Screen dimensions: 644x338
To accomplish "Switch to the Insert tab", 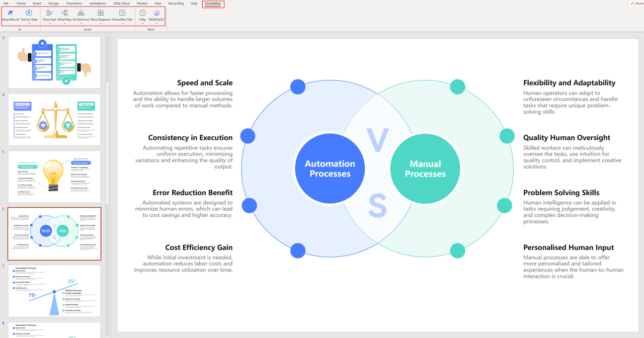I will 37,4.
